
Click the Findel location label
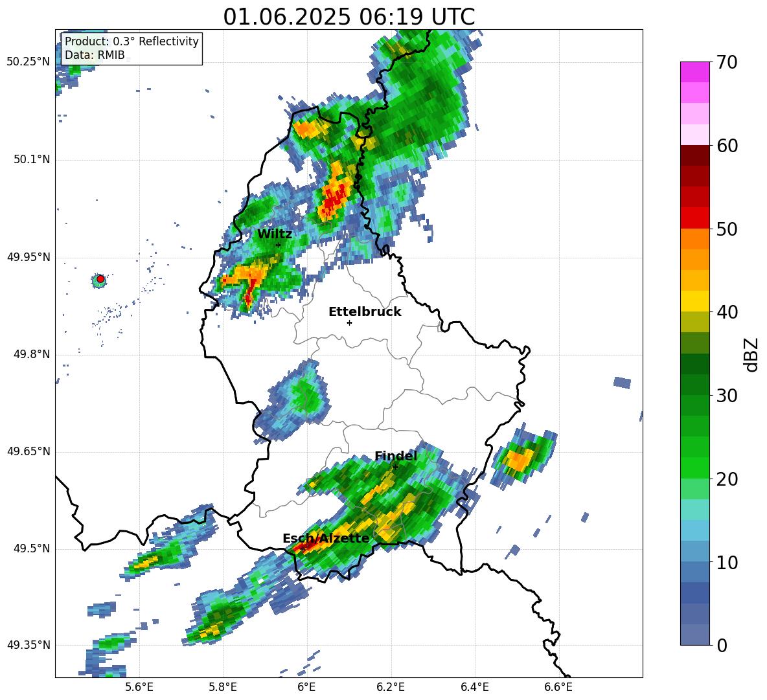[395, 456]
